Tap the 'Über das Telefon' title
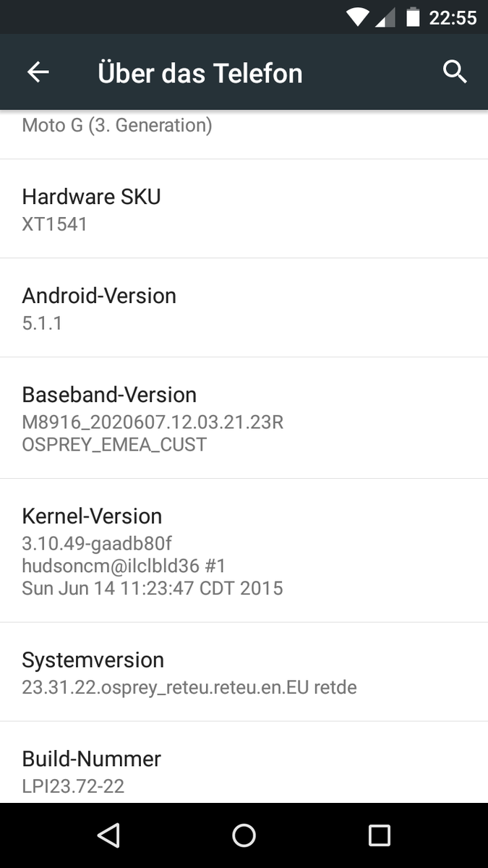Image resolution: width=488 pixels, height=868 pixels. [200, 73]
